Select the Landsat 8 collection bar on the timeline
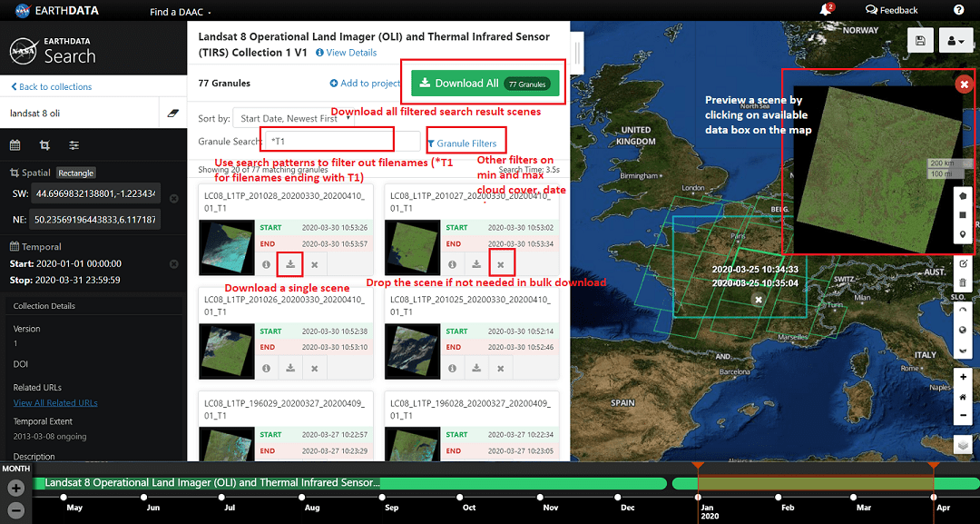980x524 pixels. [x=350, y=483]
